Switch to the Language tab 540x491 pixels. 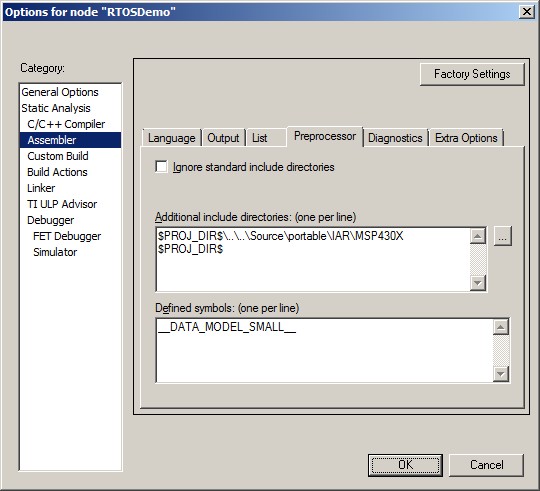click(x=172, y=138)
